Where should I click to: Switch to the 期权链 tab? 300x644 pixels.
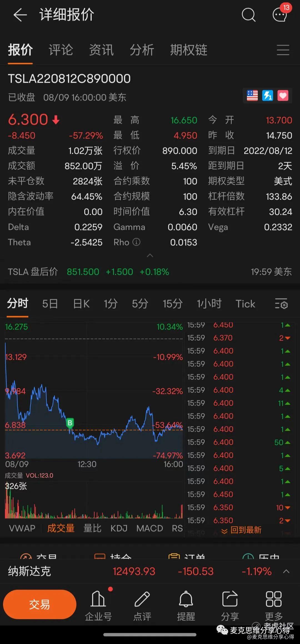pyautogui.click(x=189, y=50)
